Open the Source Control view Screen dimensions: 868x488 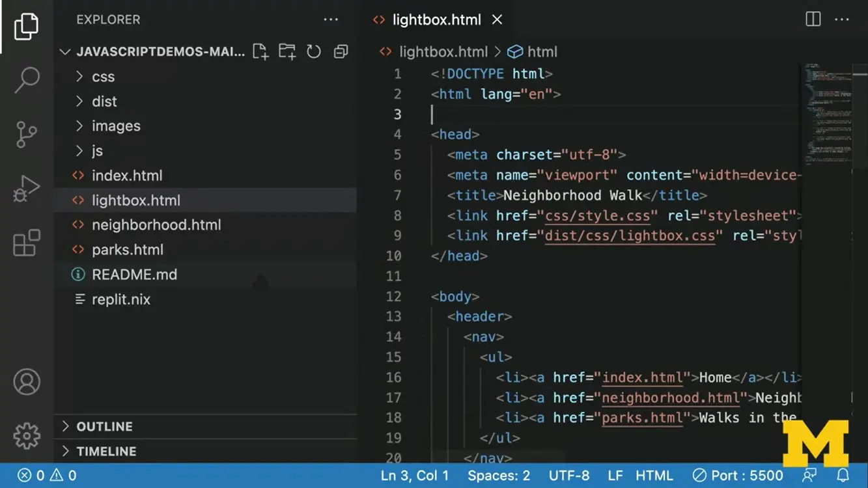point(27,135)
